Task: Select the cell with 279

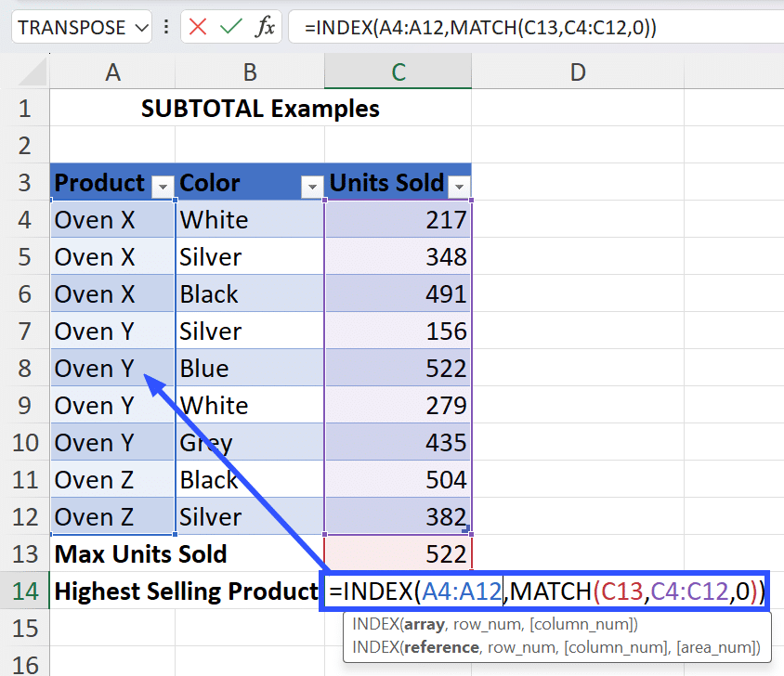Action: (398, 406)
